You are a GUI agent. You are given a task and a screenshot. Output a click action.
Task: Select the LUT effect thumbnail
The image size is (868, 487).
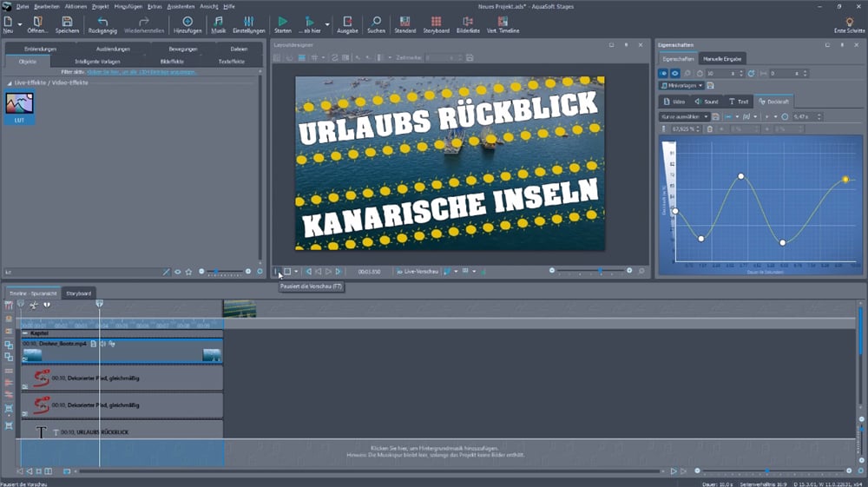19,104
